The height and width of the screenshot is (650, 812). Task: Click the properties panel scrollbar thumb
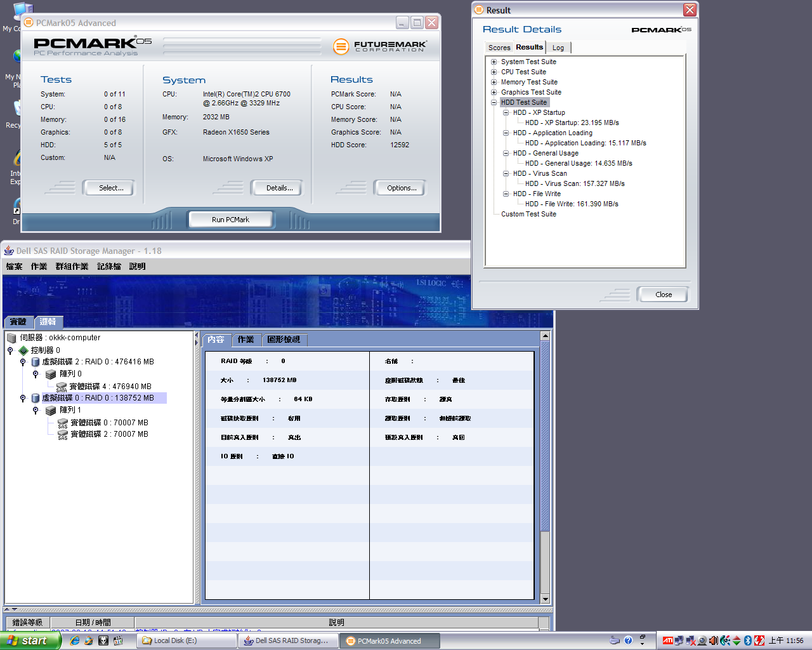click(545, 437)
